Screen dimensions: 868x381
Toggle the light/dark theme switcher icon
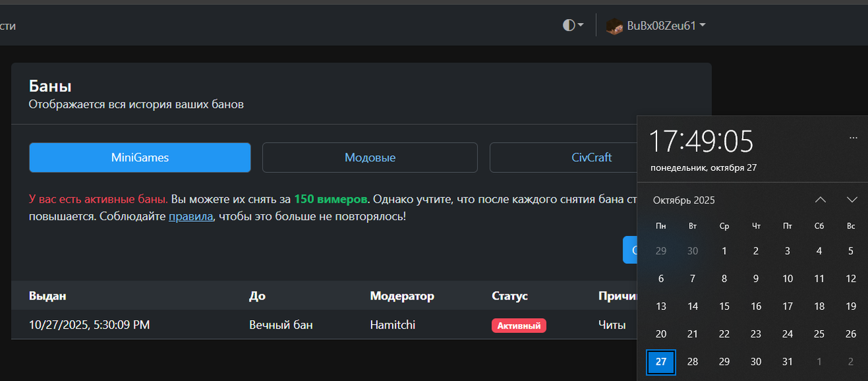click(x=573, y=25)
